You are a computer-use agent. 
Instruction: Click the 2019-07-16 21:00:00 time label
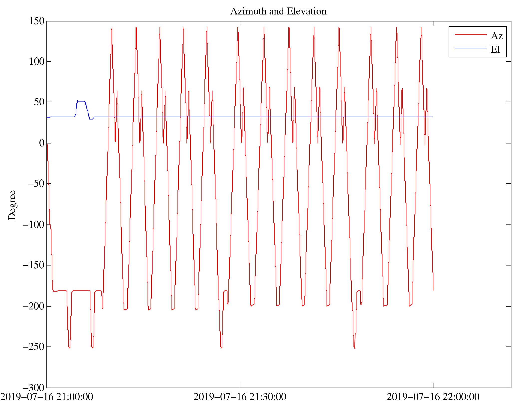pos(47,397)
